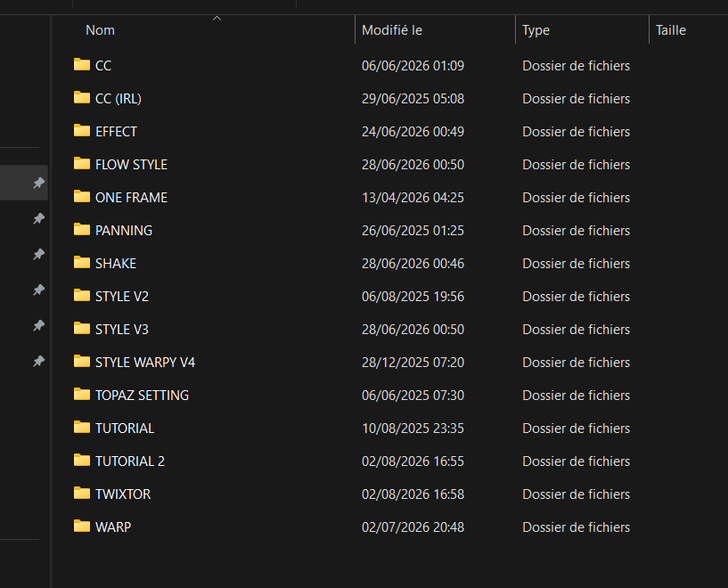Select the date 13/04/2026 04:25
This screenshot has height=588, width=728.
[x=413, y=197]
